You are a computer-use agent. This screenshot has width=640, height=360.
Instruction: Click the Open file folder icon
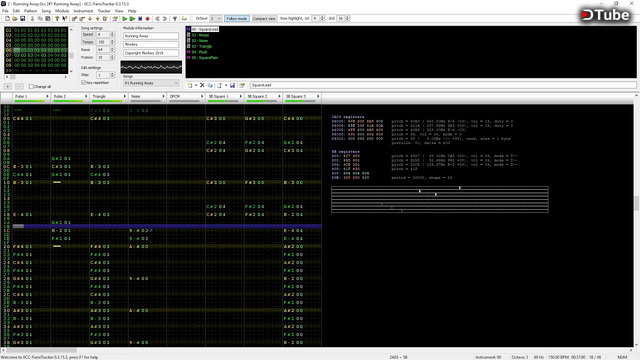click(15, 19)
